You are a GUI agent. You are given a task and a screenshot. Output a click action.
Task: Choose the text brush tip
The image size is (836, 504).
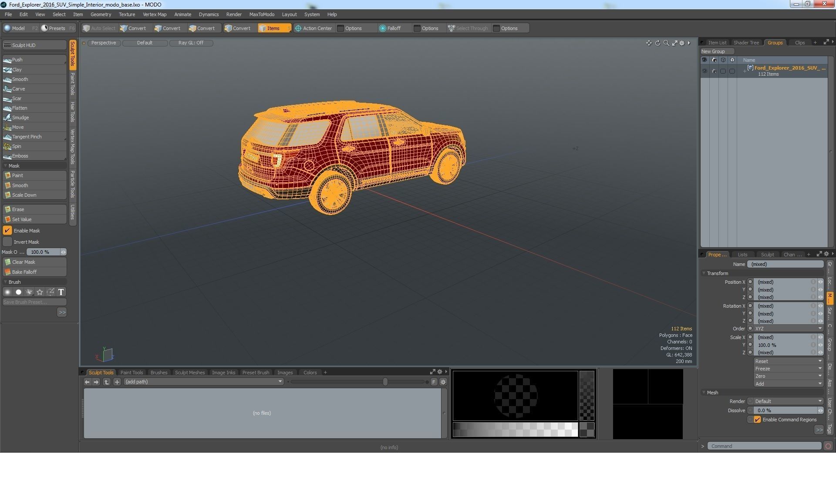point(61,292)
